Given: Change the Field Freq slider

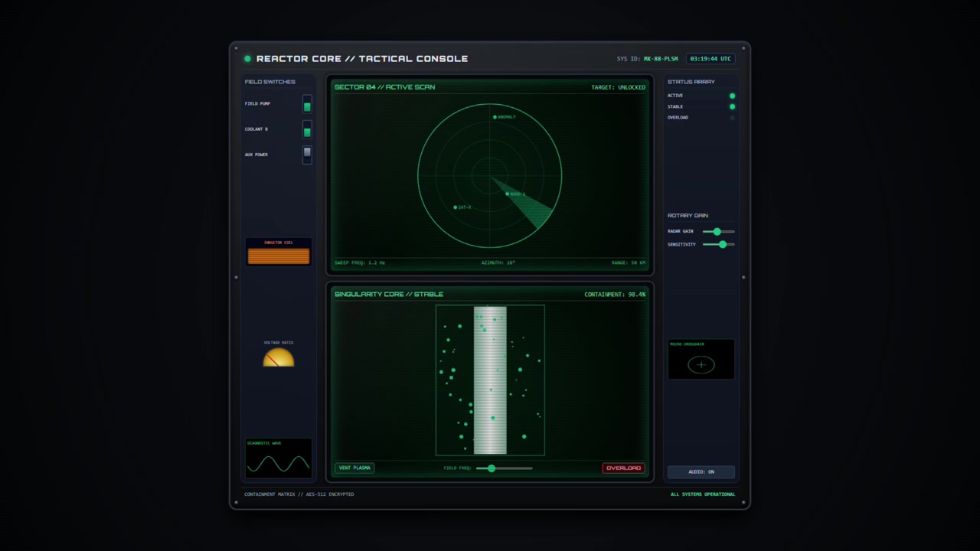Looking at the screenshot, I should [504, 468].
